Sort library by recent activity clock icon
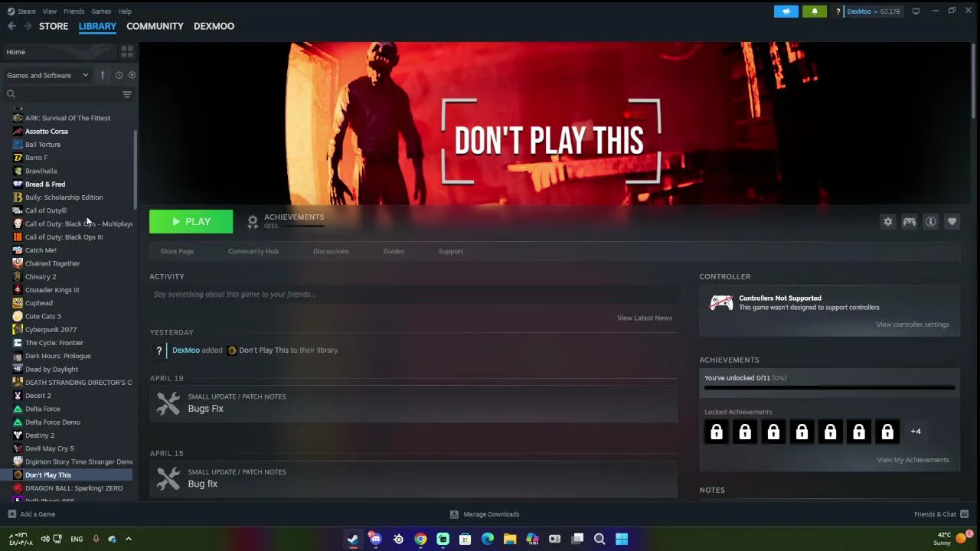This screenshot has height=551, width=980. click(x=119, y=75)
